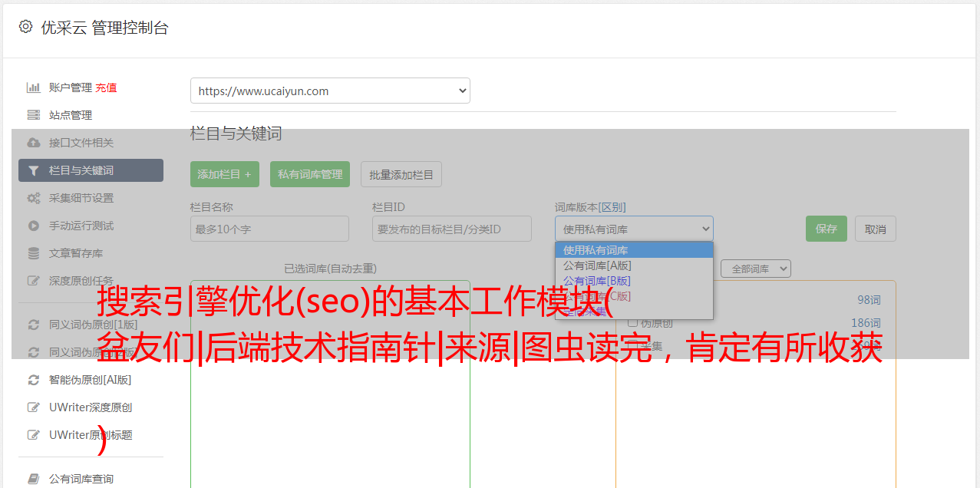Screen dimensions: 980x488
Task: Click the red 充值 recharge link
Action: (106, 87)
